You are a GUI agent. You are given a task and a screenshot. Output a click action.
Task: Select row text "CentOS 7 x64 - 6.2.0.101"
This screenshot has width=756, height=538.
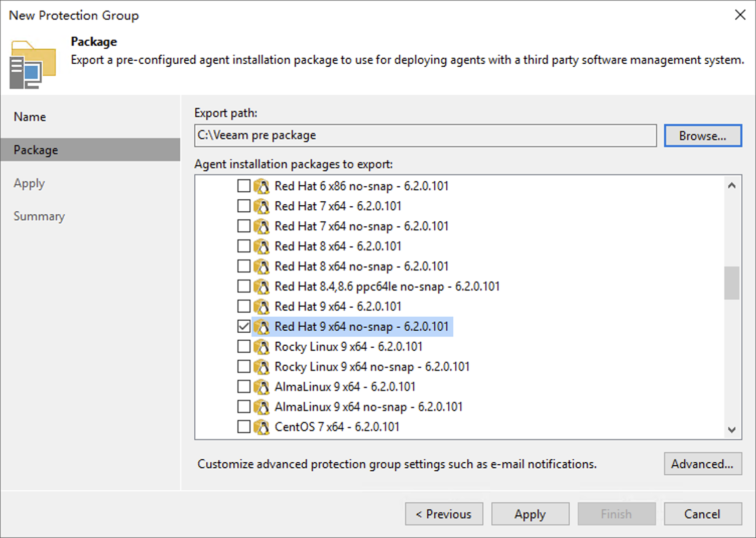point(337,427)
